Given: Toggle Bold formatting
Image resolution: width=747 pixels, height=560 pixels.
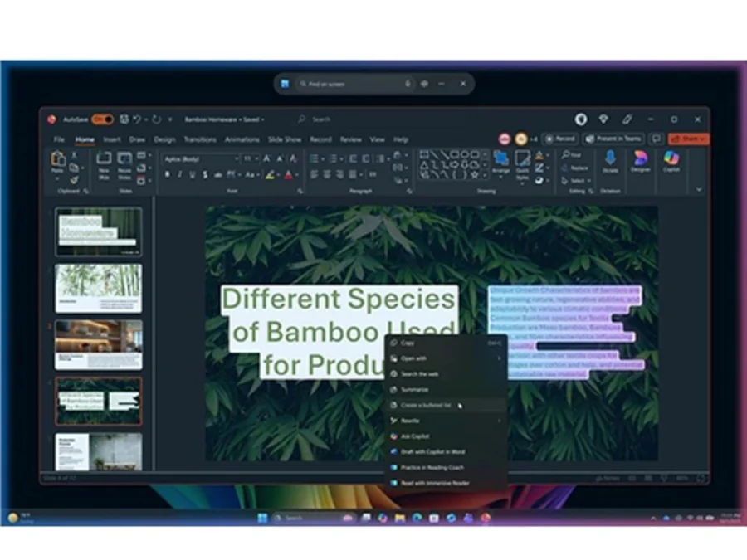Looking at the screenshot, I should 167,175.
